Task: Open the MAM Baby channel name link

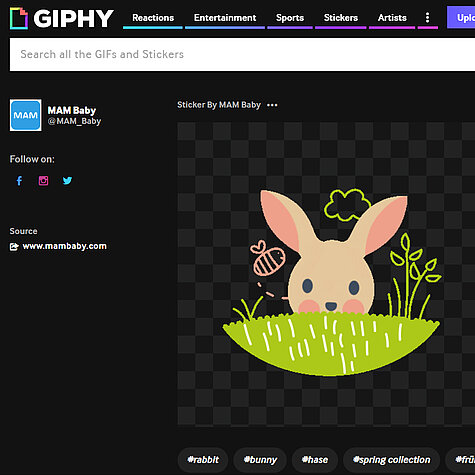Action: point(72,110)
